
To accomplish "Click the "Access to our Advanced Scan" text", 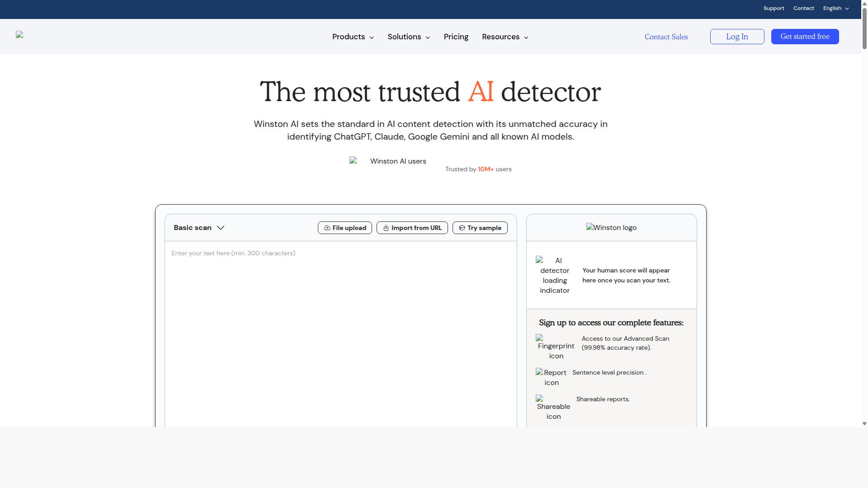I will point(625,343).
